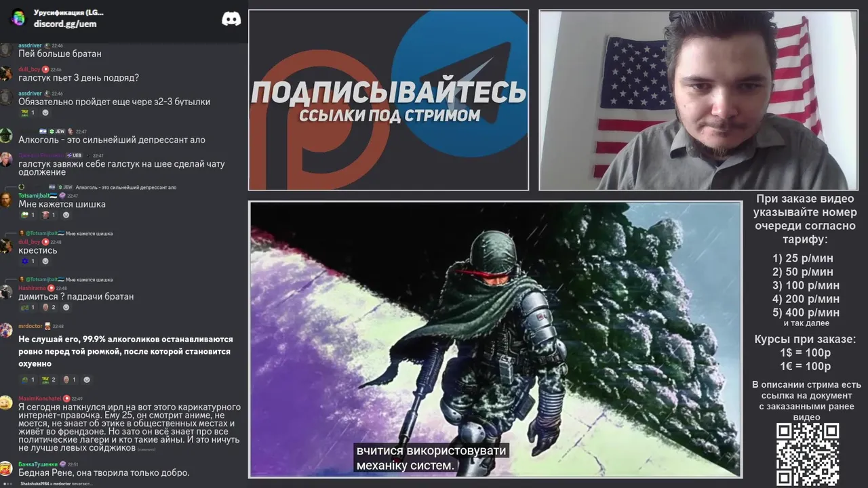Open dull_boy username above 'галстук пьет' message
The width and height of the screenshot is (868, 488).
click(29, 69)
